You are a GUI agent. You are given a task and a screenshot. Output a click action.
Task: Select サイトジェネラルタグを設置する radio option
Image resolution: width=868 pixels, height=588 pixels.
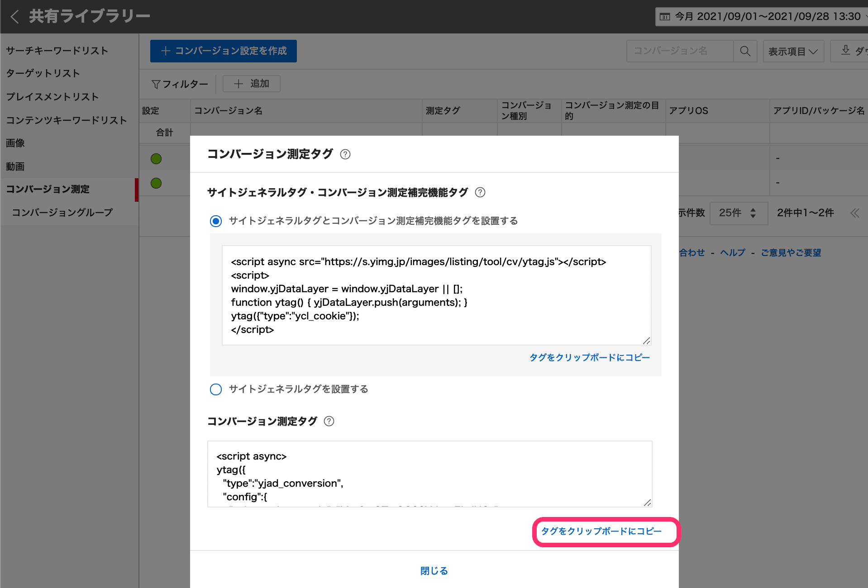(216, 389)
